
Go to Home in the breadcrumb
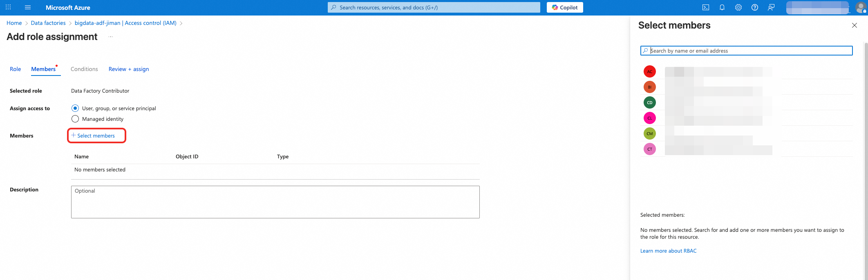point(14,23)
